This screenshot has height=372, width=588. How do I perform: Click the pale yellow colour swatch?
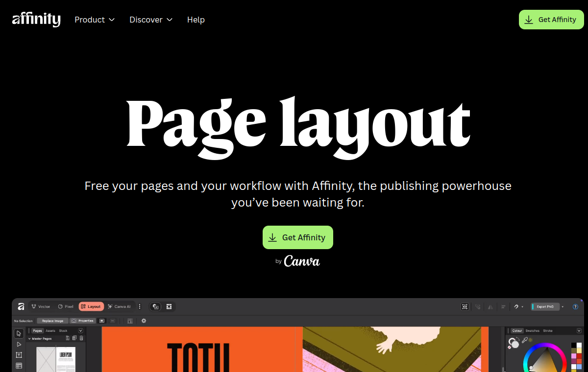pyautogui.click(x=579, y=350)
